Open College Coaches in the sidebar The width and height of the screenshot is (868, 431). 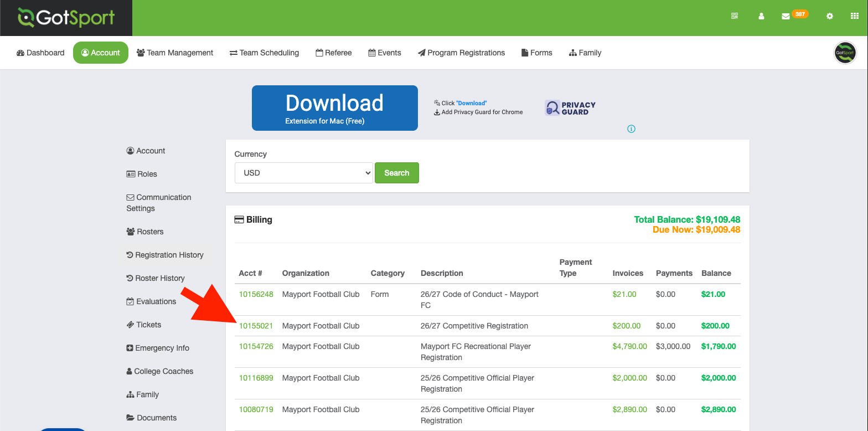click(x=160, y=371)
